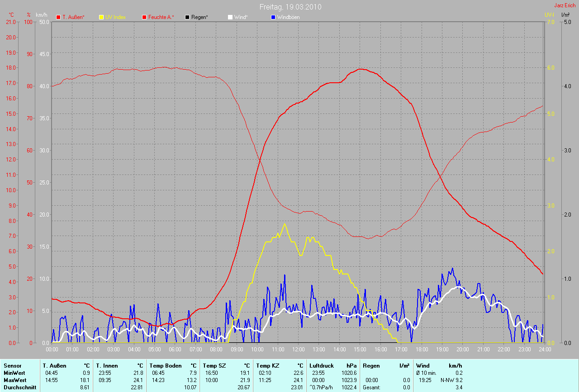Click the white Wind legend square

230,17
